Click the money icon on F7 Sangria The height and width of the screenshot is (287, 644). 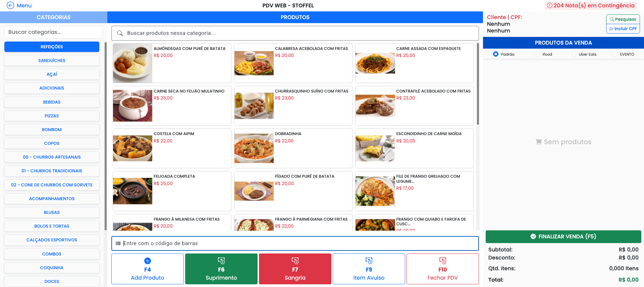(295, 261)
